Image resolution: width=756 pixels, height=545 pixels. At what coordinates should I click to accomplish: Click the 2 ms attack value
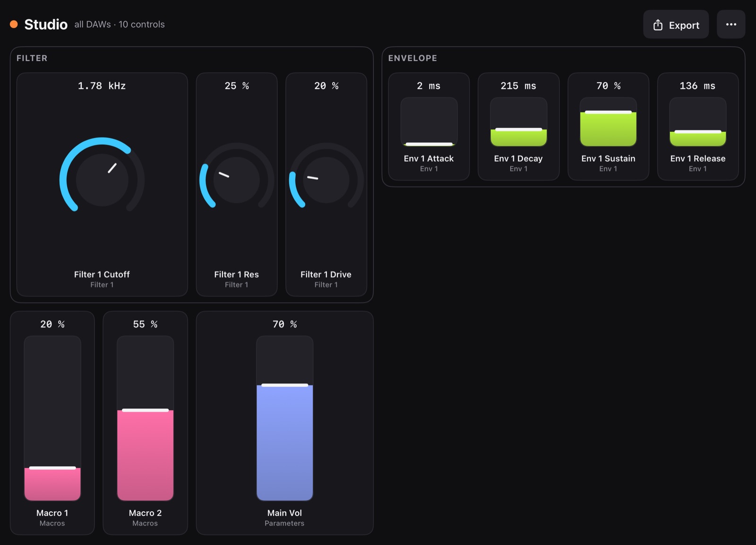(429, 86)
